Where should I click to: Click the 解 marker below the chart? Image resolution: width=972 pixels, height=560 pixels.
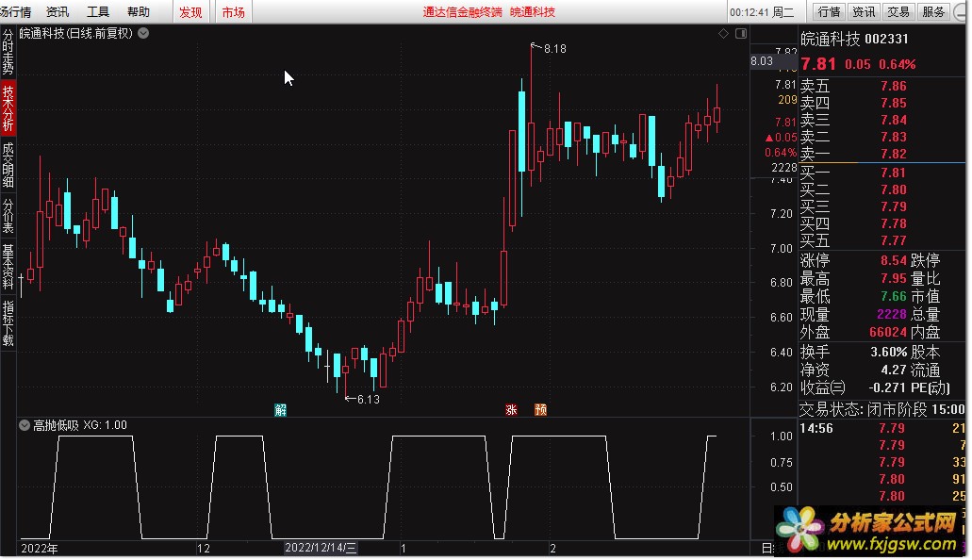(280, 409)
